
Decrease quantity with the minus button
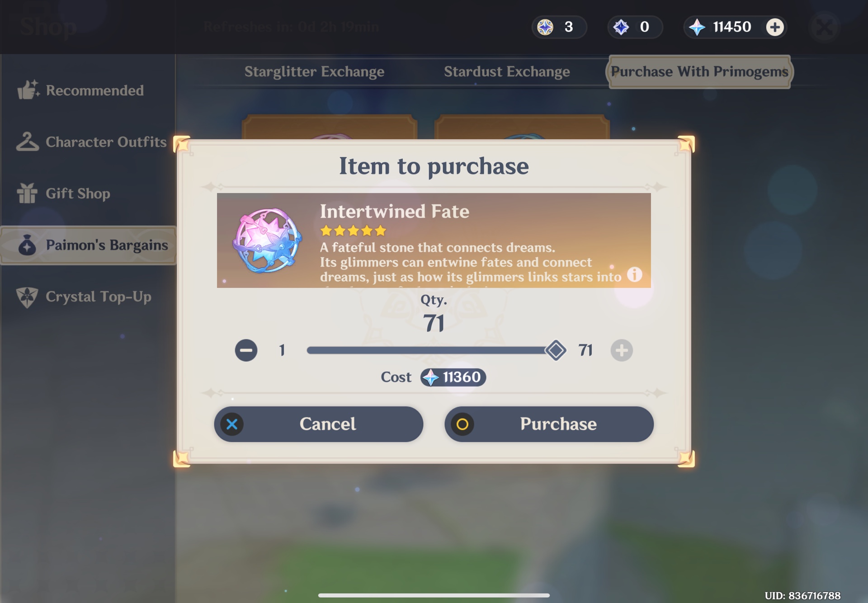pyautogui.click(x=246, y=350)
